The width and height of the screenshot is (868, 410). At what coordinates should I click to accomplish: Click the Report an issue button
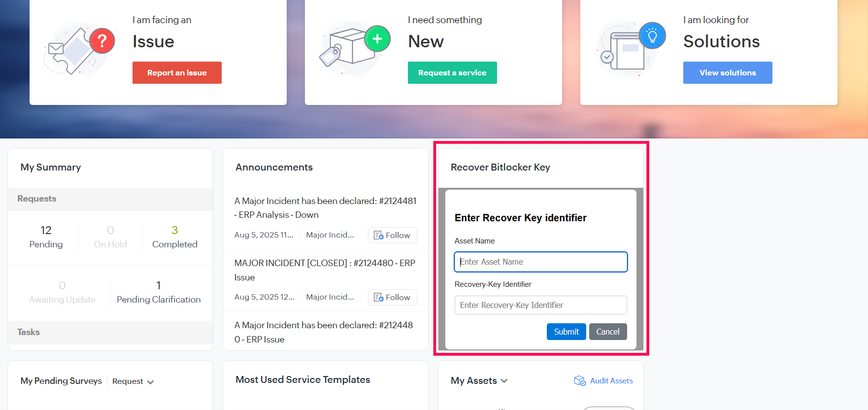[177, 72]
